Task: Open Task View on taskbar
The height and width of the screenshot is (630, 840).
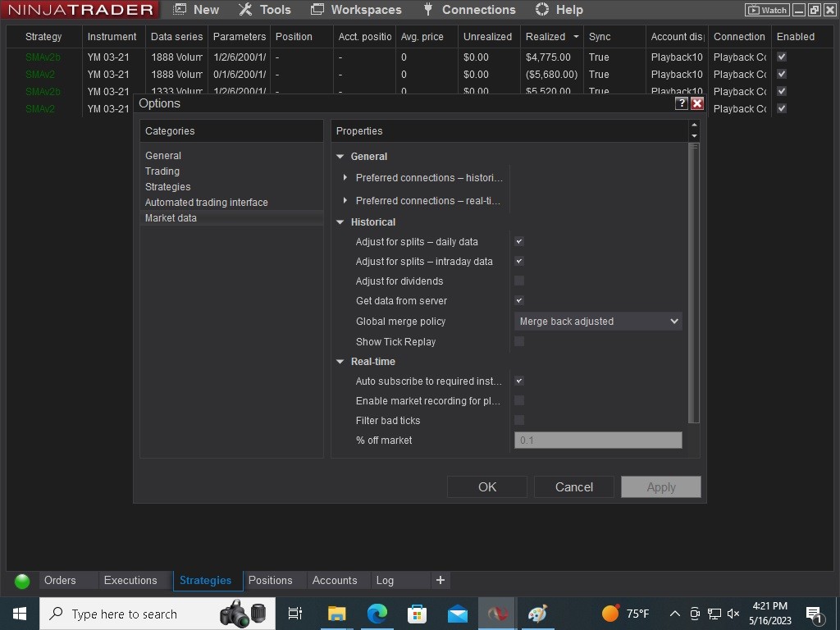Action: 295,614
